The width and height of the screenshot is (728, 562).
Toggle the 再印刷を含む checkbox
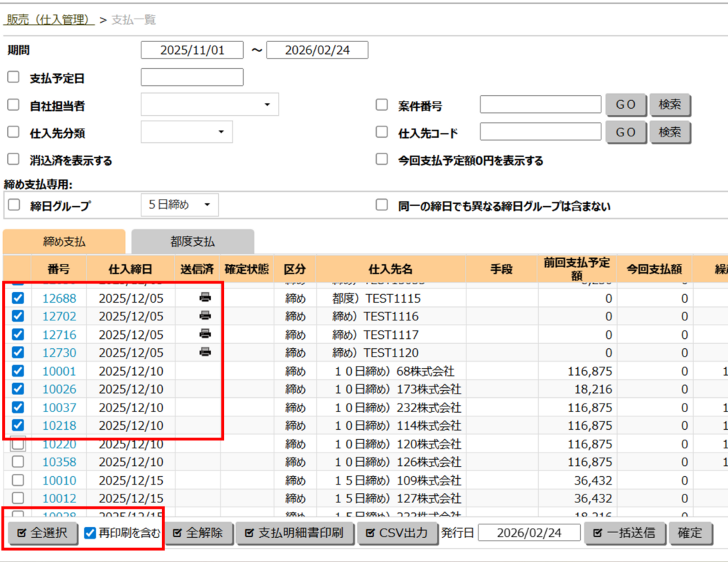coord(90,533)
